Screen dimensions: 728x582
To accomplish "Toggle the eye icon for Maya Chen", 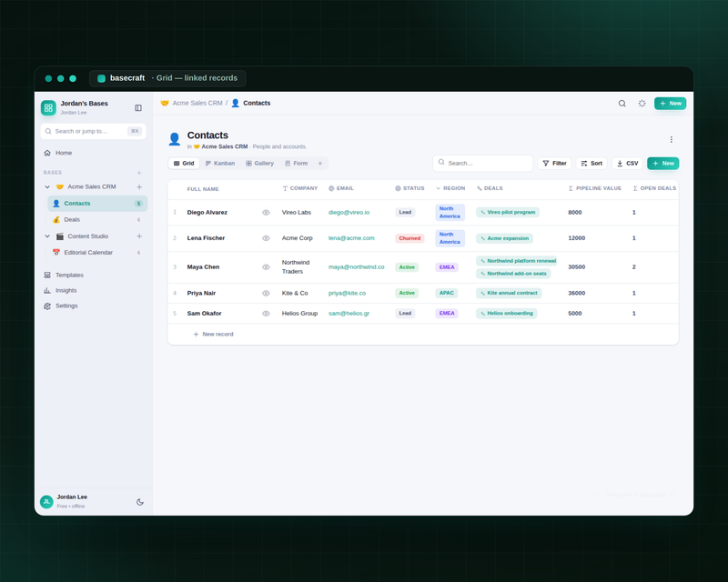I will 266,267.
